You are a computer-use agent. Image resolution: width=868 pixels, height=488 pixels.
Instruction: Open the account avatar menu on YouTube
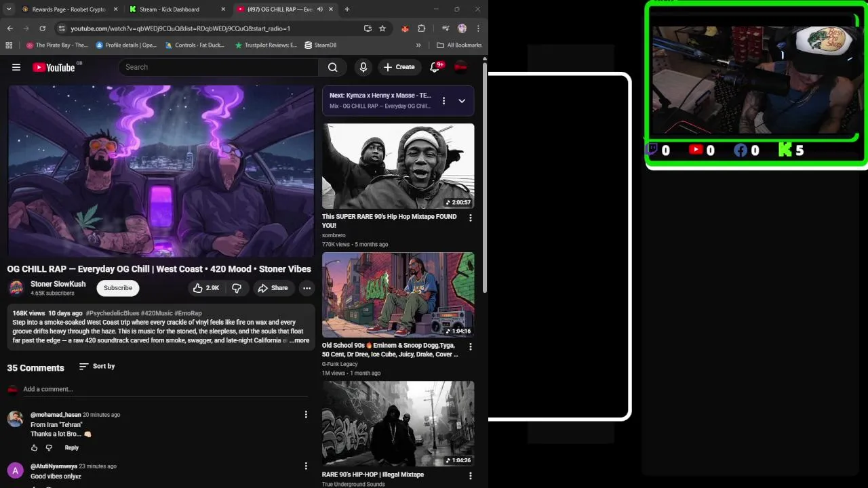tap(460, 66)
